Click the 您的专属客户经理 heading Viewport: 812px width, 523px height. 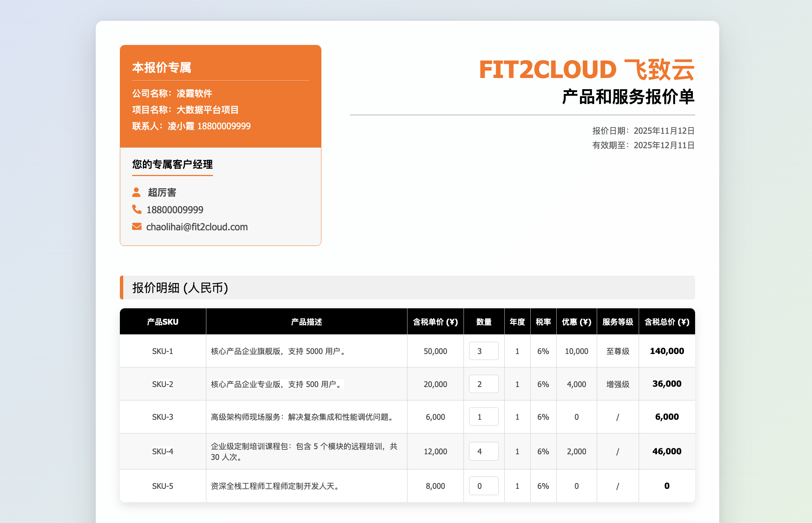172,164
